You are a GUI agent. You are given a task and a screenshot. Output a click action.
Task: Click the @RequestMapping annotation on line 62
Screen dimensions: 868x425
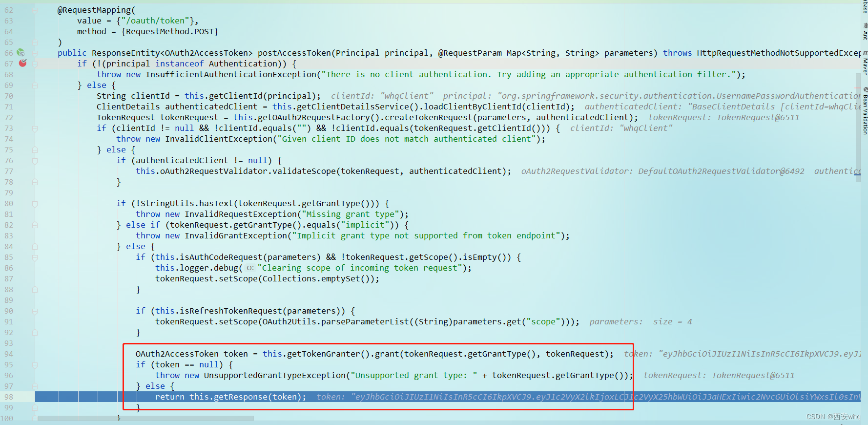pos(94,10)
